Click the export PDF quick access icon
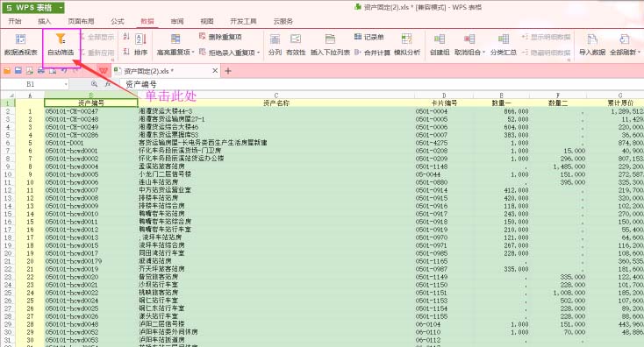The width and height of the screenshot is (644, 347). [30, 71]
